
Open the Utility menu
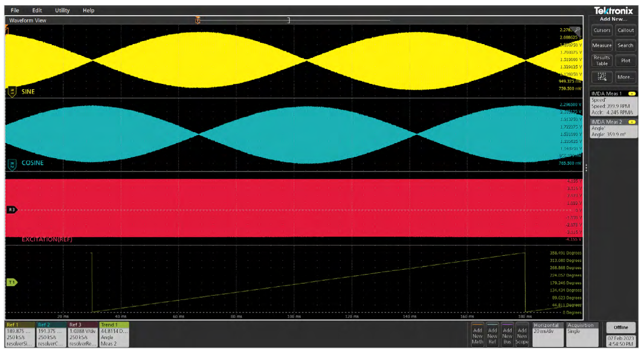[x=62, y=10]
